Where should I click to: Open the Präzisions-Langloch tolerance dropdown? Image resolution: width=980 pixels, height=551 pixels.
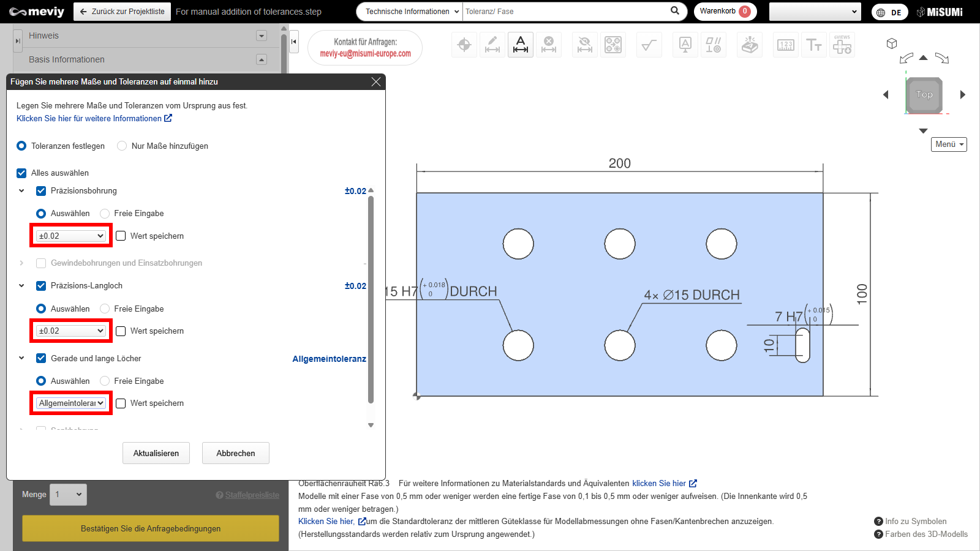(x=71, y=331)
